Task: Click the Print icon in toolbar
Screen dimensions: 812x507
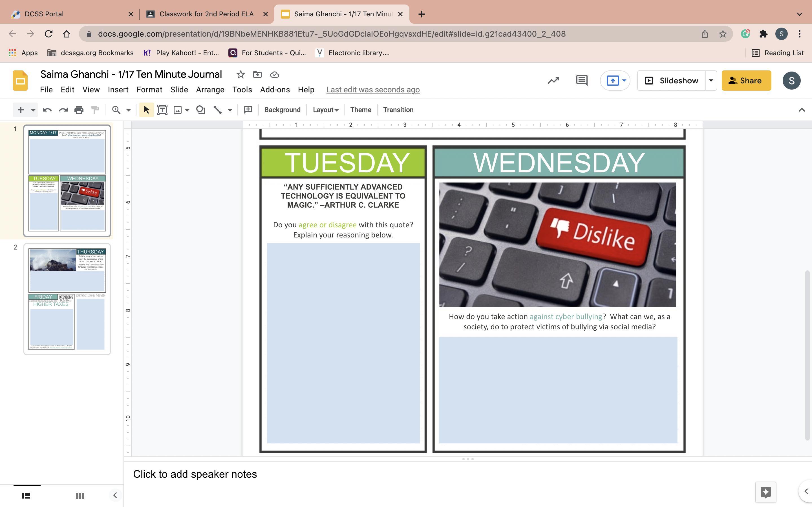Action: click(x=79, y=110)
